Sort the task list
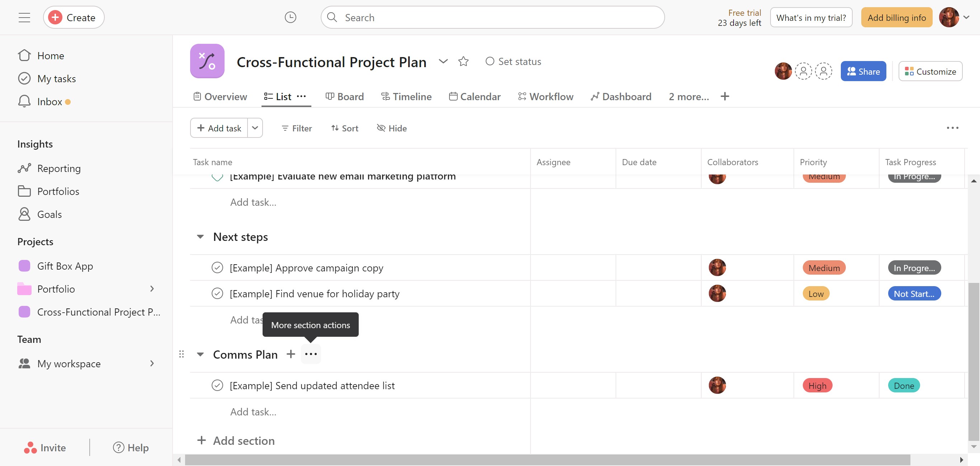 pos(345,128)
